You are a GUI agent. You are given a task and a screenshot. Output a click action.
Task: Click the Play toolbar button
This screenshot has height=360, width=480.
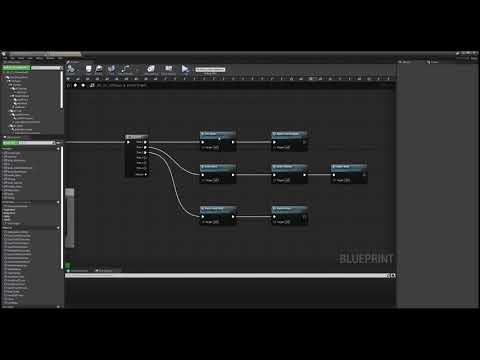tap(185, 69)
